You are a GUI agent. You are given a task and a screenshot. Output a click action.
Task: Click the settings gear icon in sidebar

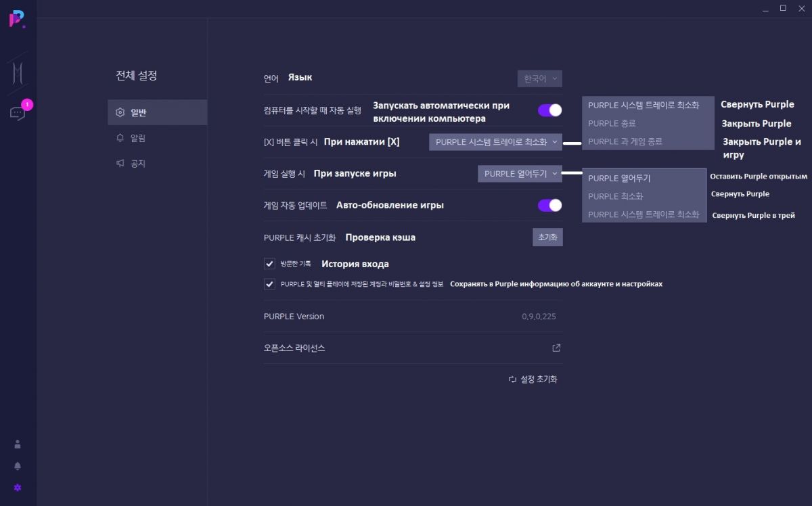(x=18, y=488)
